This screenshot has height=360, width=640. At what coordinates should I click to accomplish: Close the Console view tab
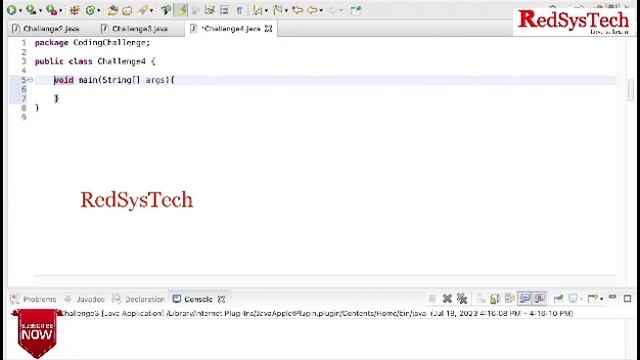tap(221, 299)
